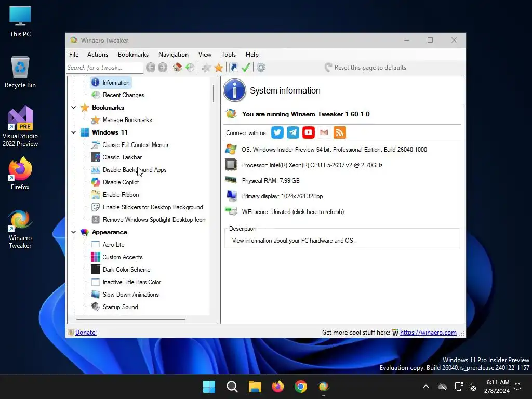Select Manage Bookmarks tree item
The height and width of the screenshot is (399, 532).
click(x=127, y=120)
